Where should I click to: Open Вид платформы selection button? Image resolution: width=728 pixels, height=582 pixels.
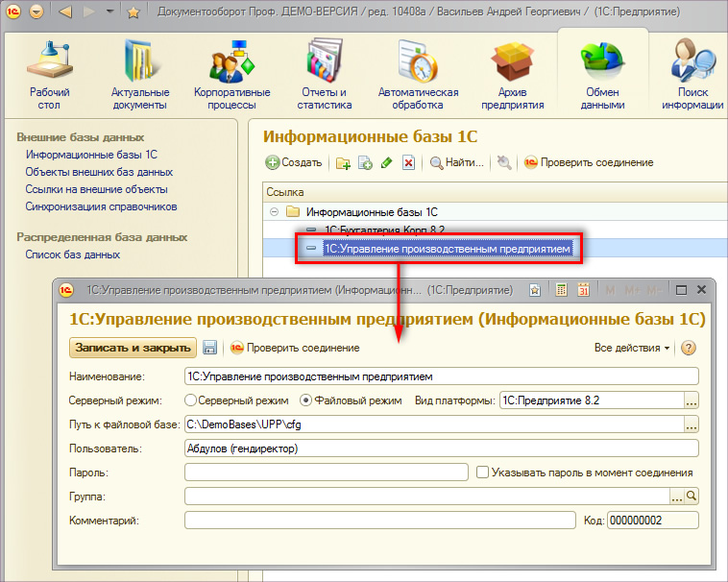(x=691, y=400)
